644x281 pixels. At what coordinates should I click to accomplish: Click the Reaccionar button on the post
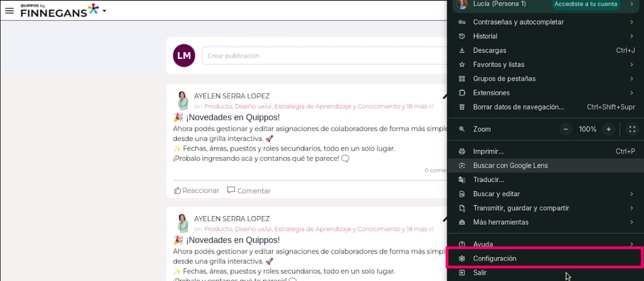click(x=197, y=190)
